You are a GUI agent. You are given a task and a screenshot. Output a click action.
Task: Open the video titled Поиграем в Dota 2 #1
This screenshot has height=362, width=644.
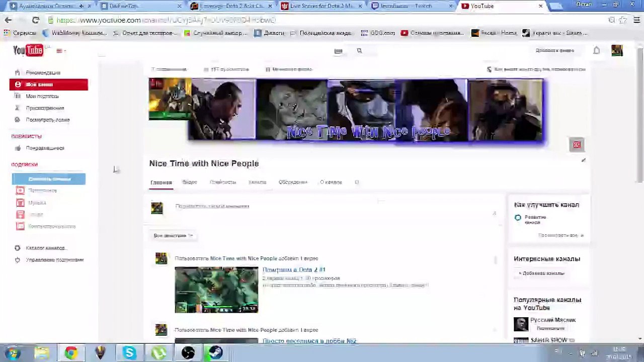pyautogui.click(x=294, y=270)
